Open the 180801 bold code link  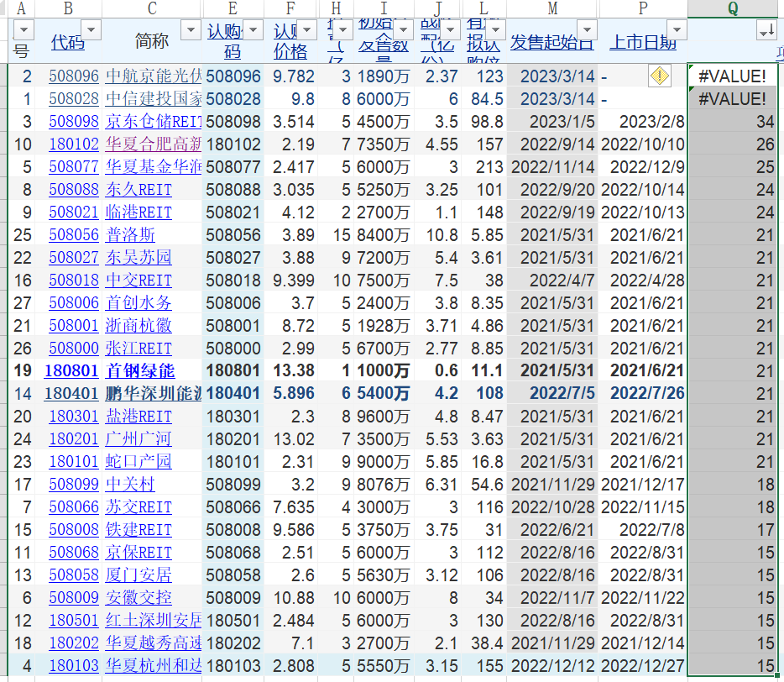pyautogui.click(x=71, y=371)
